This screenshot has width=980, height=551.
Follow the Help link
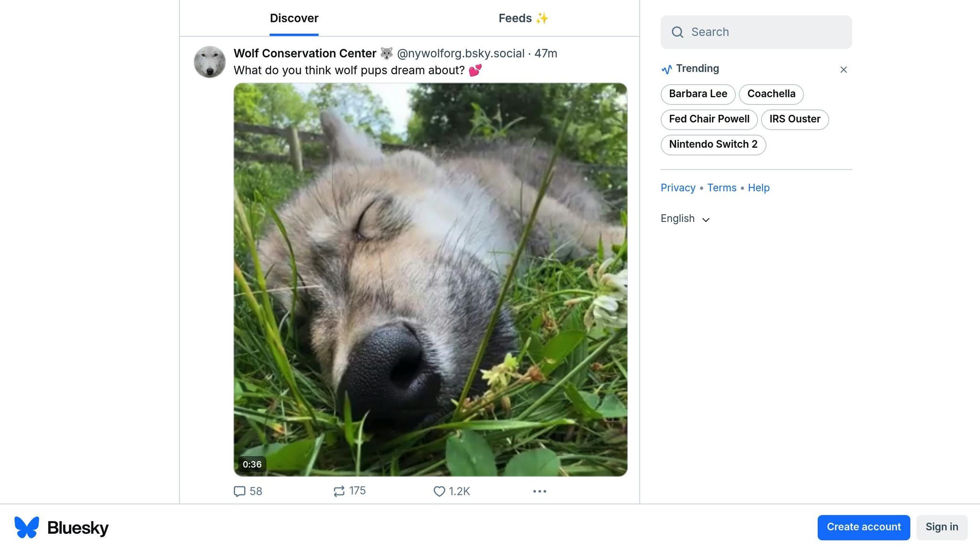click(758, 188)
